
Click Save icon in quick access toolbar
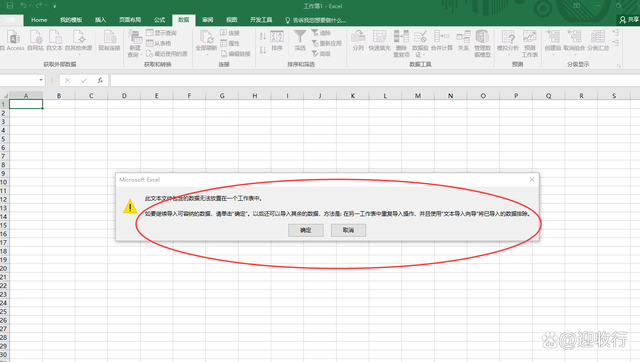point(10,6)
